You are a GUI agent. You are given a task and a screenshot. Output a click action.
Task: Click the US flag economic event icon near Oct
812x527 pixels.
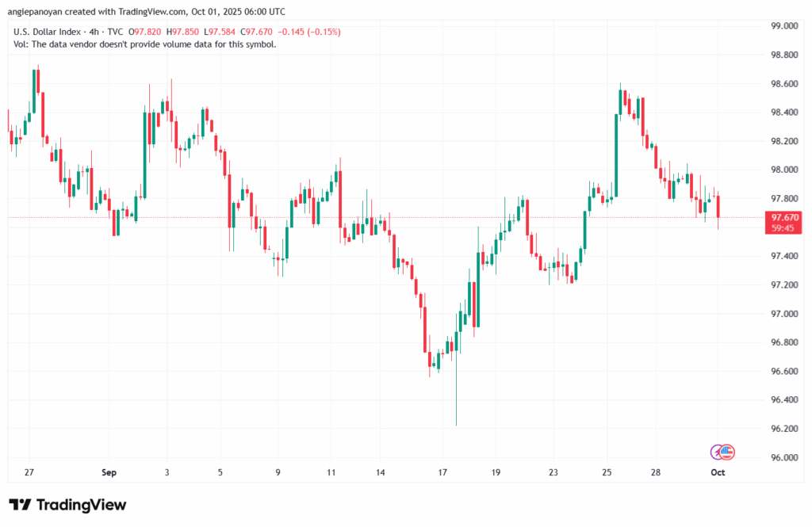[x=727, y=452]
